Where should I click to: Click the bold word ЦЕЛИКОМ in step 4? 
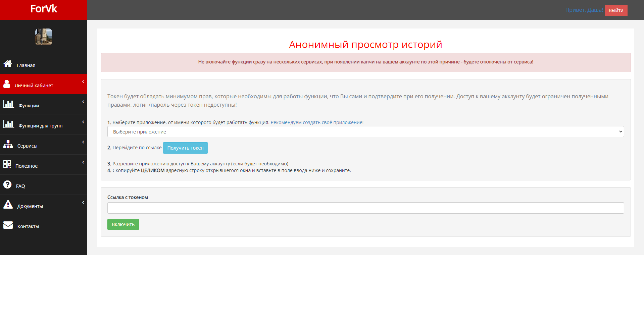(x=153, y=170)
